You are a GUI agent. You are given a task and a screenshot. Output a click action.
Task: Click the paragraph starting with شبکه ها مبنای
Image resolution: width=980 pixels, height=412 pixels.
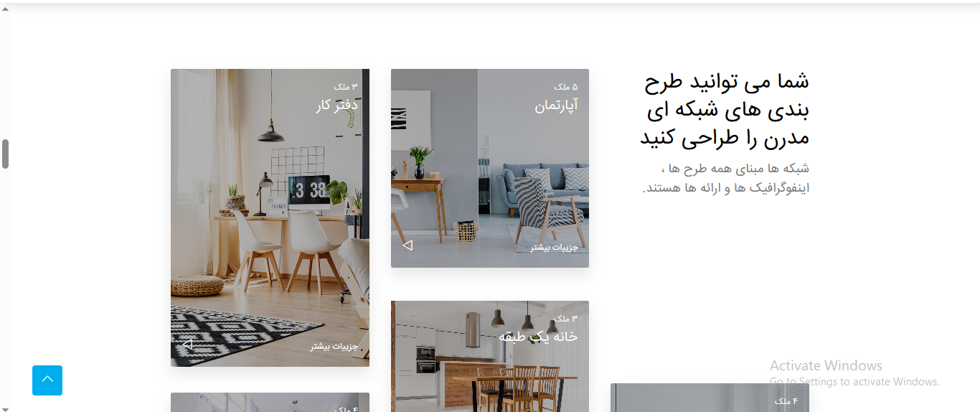pos(726,178)
